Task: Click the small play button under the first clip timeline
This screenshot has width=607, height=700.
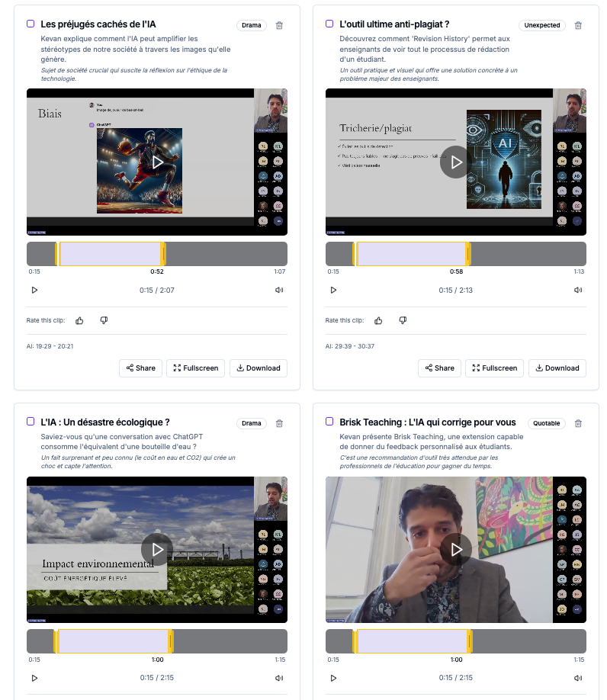Action: (x=34, y=290)
